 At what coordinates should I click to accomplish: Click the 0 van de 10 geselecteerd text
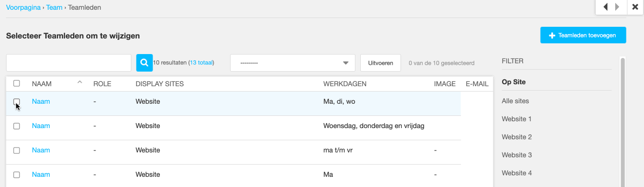(441, 63)
